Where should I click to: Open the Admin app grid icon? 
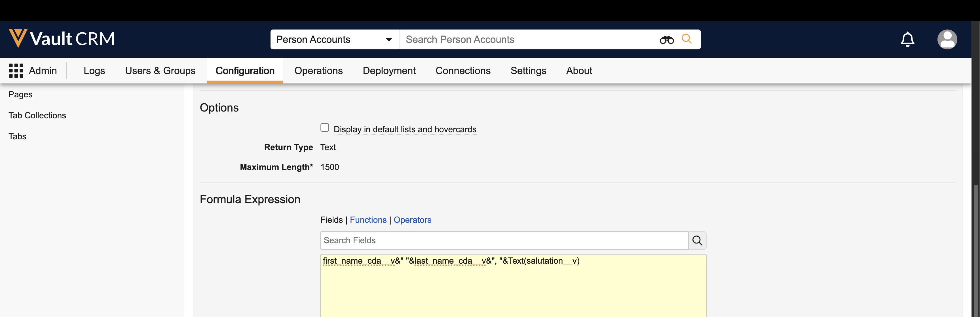[x=16, y=71]
